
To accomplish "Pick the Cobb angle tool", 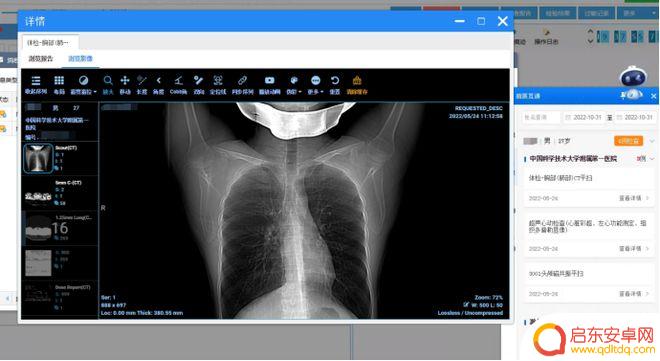I will click(x=178, y=84).
